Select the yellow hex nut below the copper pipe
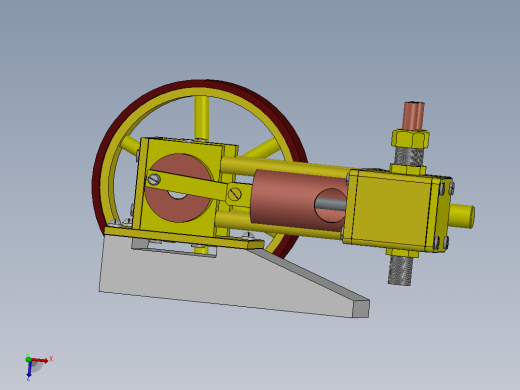The width and height of the screenshot is (520, 390). click(410, 138)
